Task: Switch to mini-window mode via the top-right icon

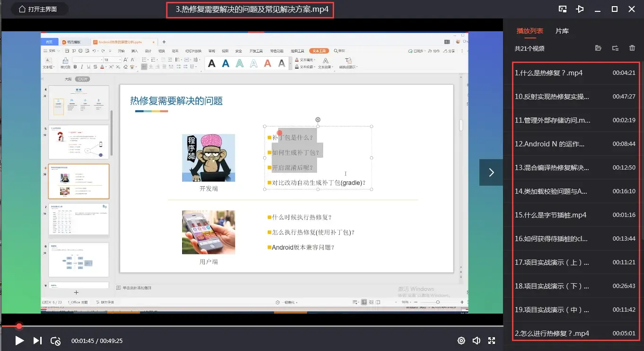Action: (563, 9)
